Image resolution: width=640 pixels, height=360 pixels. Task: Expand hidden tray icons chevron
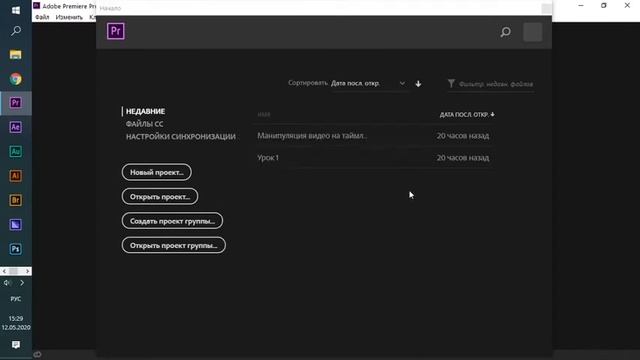coord(22,282)
